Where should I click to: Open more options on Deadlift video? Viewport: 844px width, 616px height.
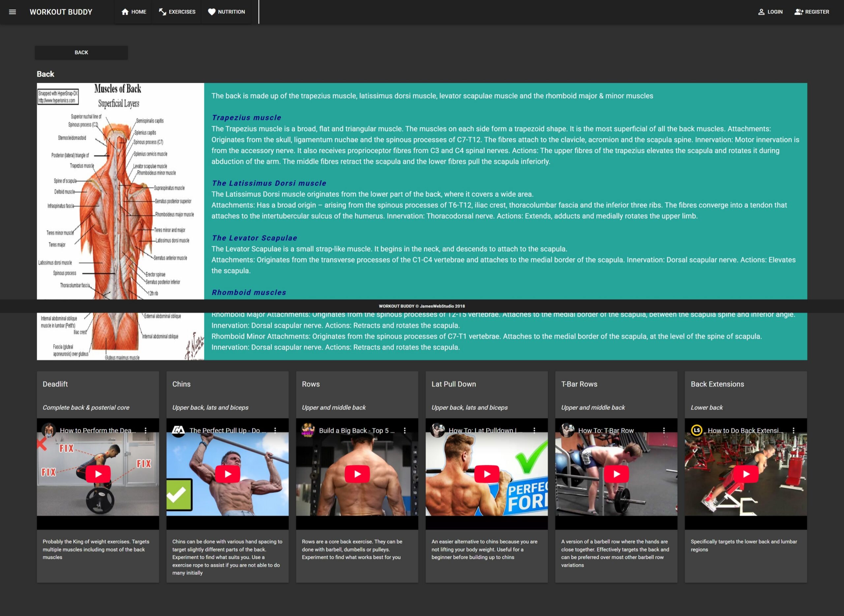tap(145, 430)
